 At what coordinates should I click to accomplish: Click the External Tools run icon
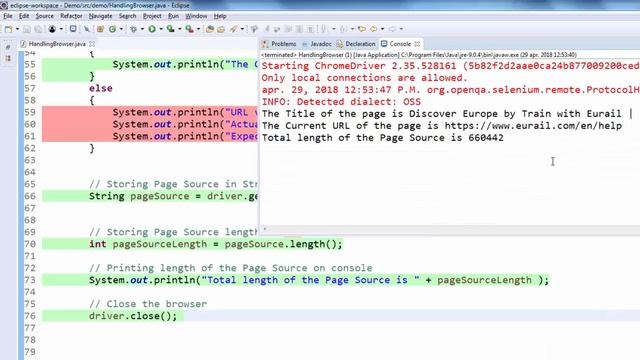click(189, 29)
